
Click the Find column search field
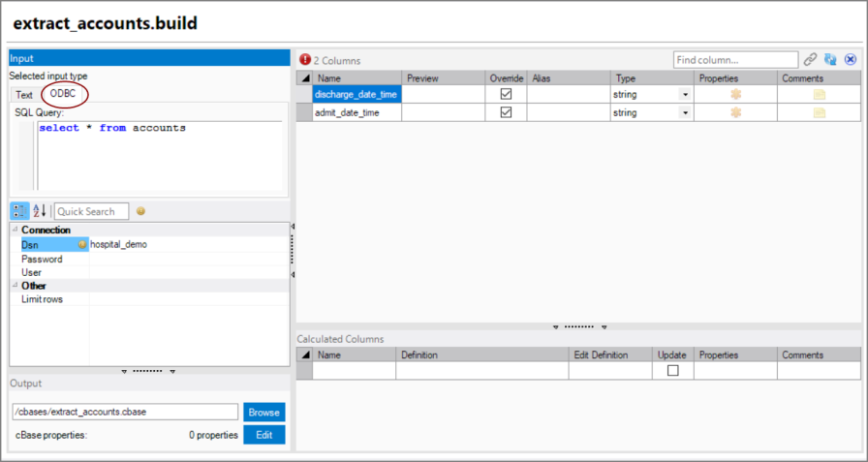[735, 60]
